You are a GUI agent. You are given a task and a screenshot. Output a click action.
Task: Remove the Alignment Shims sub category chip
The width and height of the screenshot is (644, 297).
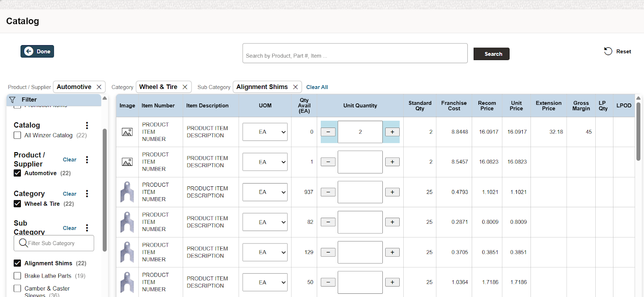pos(295,87)
